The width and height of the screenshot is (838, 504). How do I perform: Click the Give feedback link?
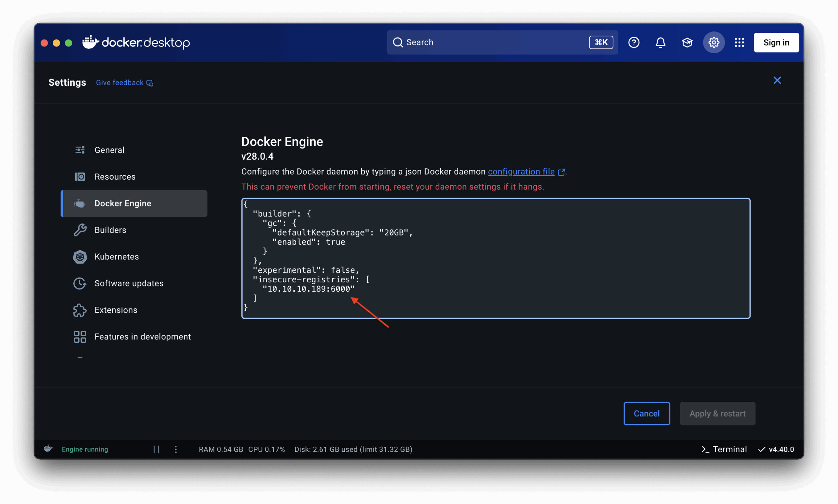tap(119, 83)
